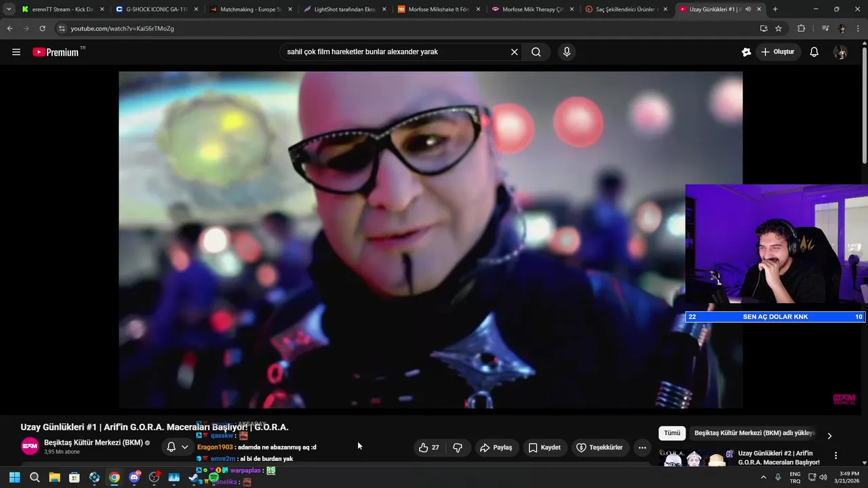The image size is (868, 488).
Task: Switch to Morfose Milk Therapy tab
Action: (x=532, y=9)
